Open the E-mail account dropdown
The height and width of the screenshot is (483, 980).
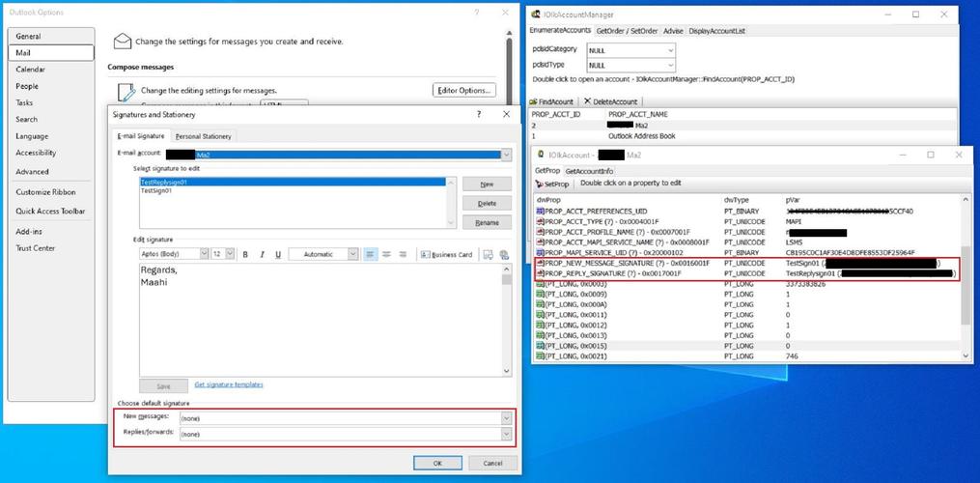click(x=506, y=155)
